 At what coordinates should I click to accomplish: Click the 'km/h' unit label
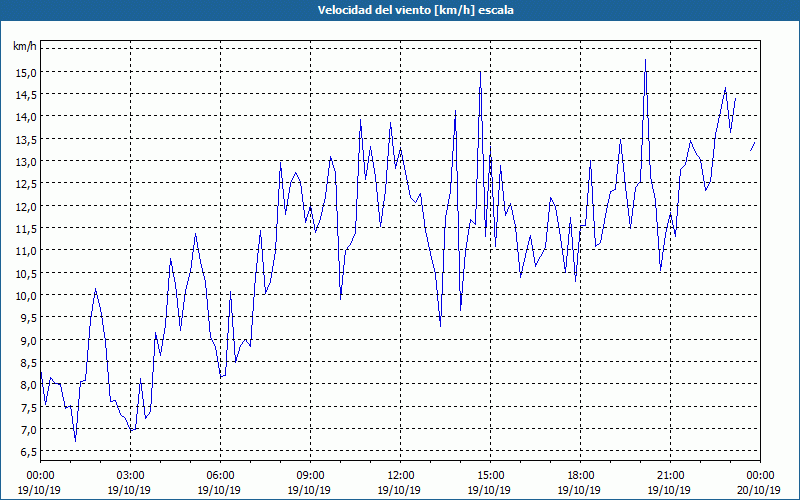pos(25,46)
